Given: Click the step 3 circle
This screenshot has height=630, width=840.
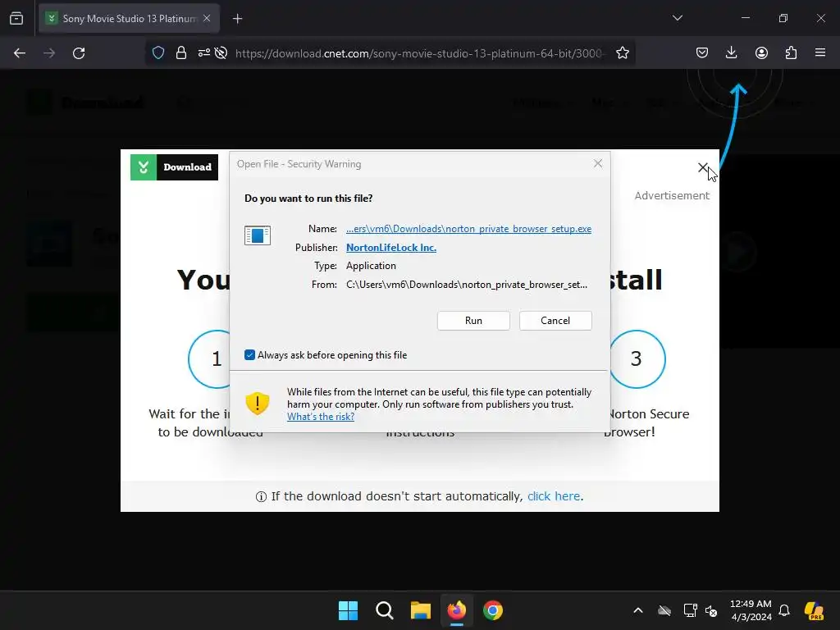Looking at the screenshot, I should (x=636, y=358).
